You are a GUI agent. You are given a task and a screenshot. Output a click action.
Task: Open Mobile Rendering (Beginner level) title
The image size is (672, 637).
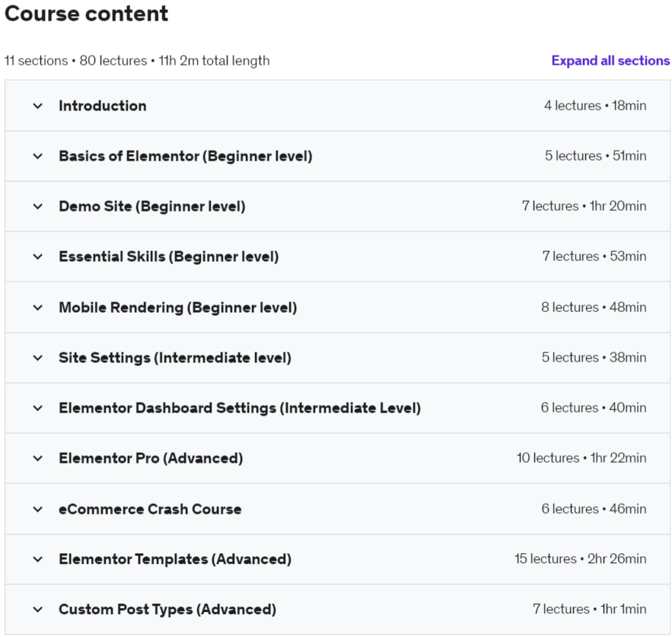tap(178, 307)
